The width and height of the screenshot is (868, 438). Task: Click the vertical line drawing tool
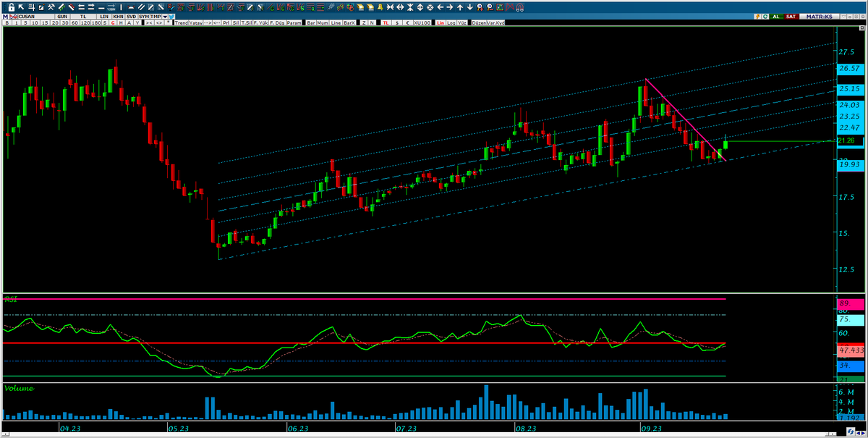(121, 7)
